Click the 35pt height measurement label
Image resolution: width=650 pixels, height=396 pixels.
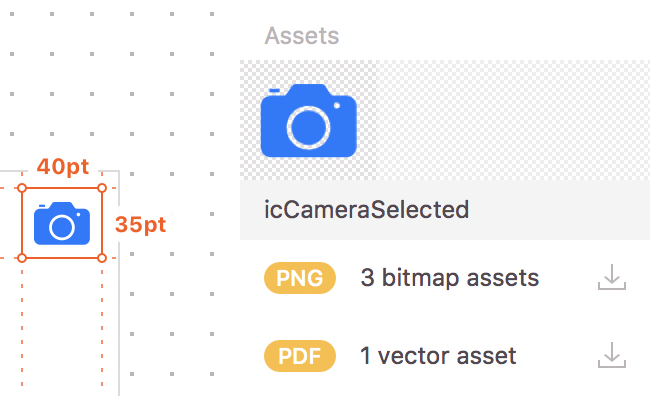click(141, 224)
